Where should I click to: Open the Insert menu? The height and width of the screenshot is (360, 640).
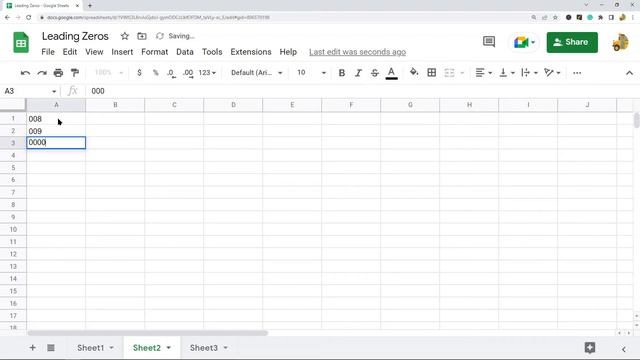point(122,52)
